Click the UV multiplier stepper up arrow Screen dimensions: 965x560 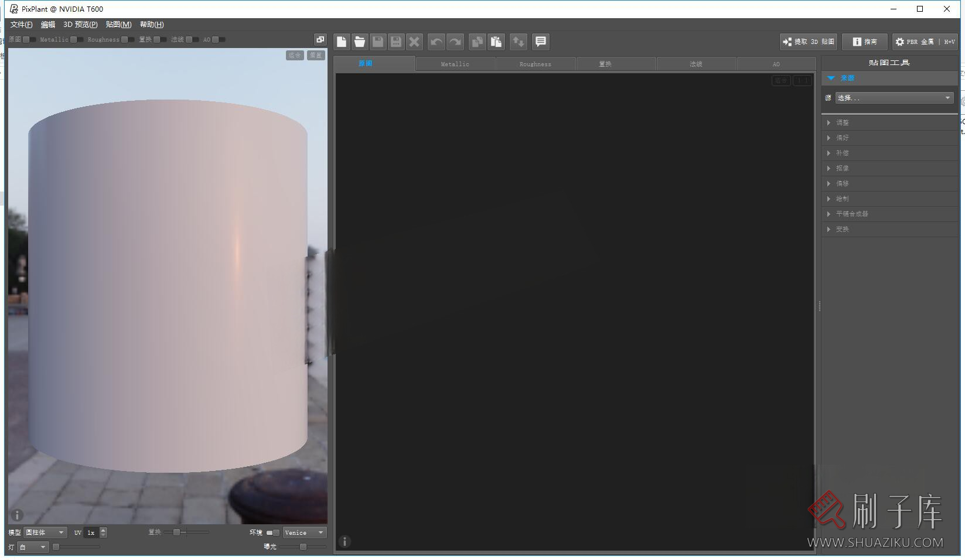point(103,530)
